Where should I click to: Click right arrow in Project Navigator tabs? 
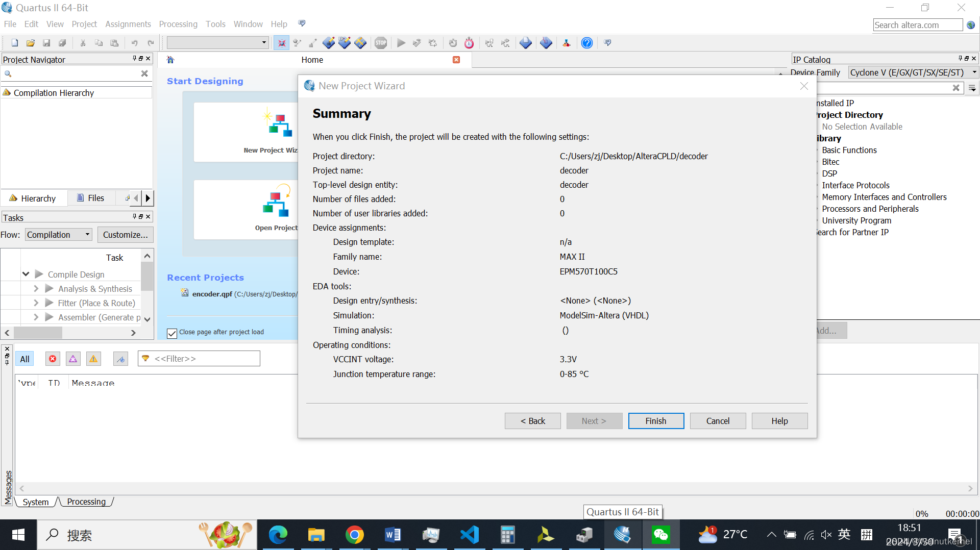pos(148,198)
